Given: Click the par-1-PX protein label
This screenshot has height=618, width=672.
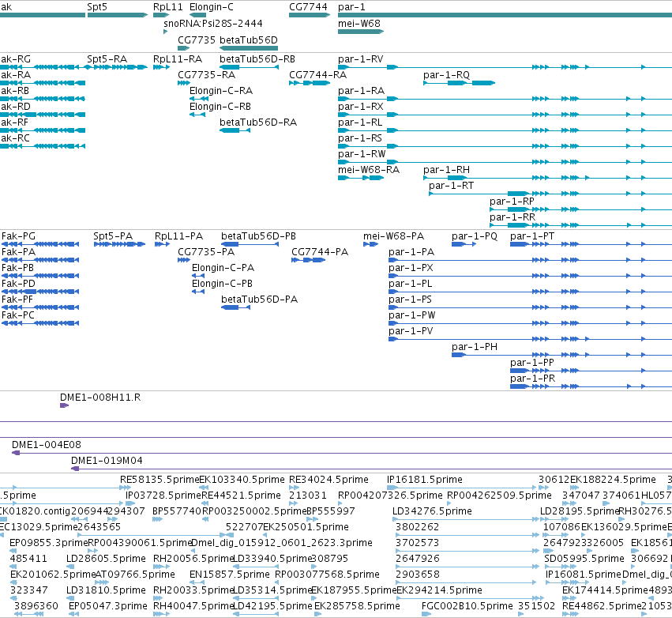Looking at the screenshot, I should pos(411,269).
